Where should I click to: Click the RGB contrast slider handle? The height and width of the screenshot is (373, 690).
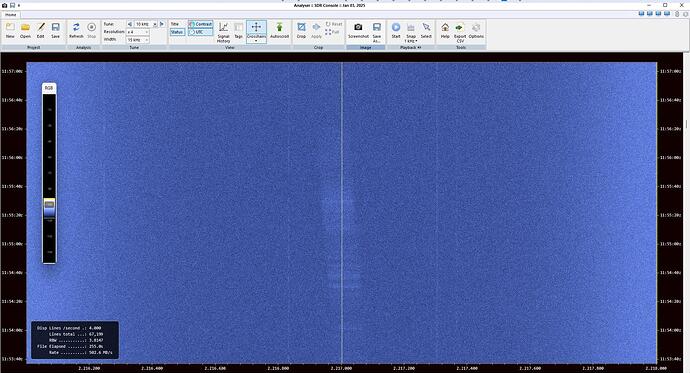tap(49, 204)
